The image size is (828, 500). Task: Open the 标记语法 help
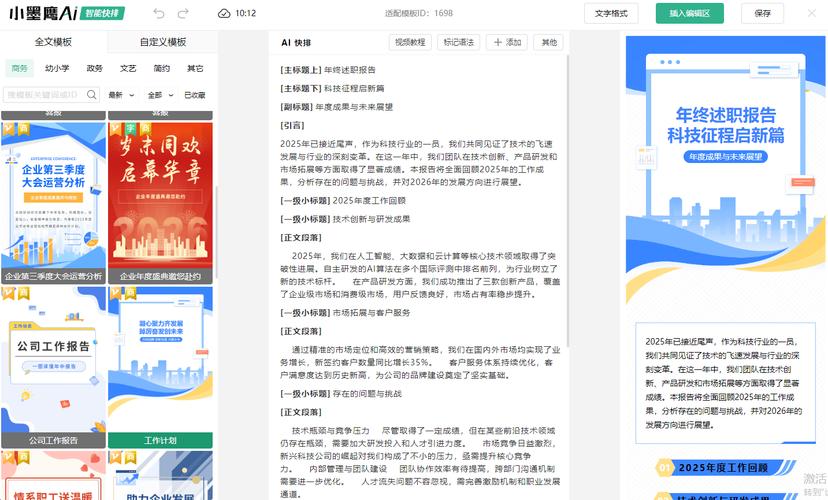point(458,42)
